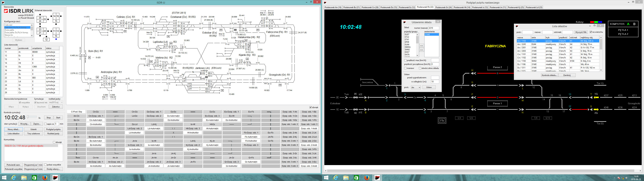The image size is (644, 181).
Task: Open rozkład jazdy inz2015.srj dropdown
Action: 56,103
